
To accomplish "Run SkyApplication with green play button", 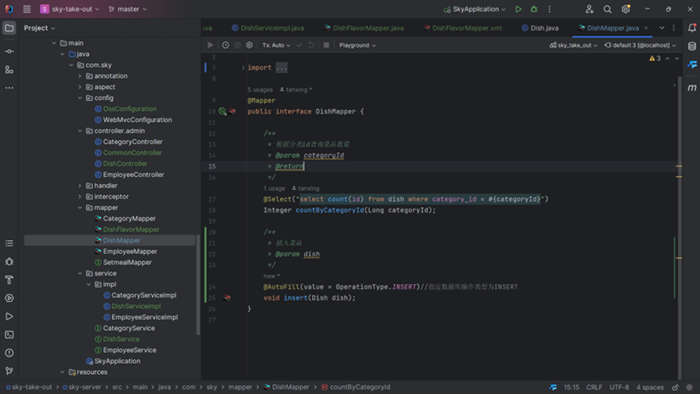I will [x=518, y=9].
